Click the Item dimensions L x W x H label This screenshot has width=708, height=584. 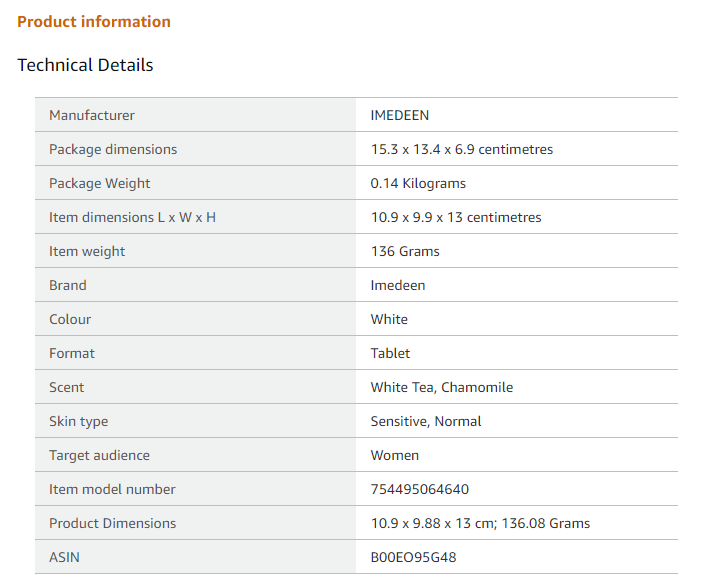point(132,217)
